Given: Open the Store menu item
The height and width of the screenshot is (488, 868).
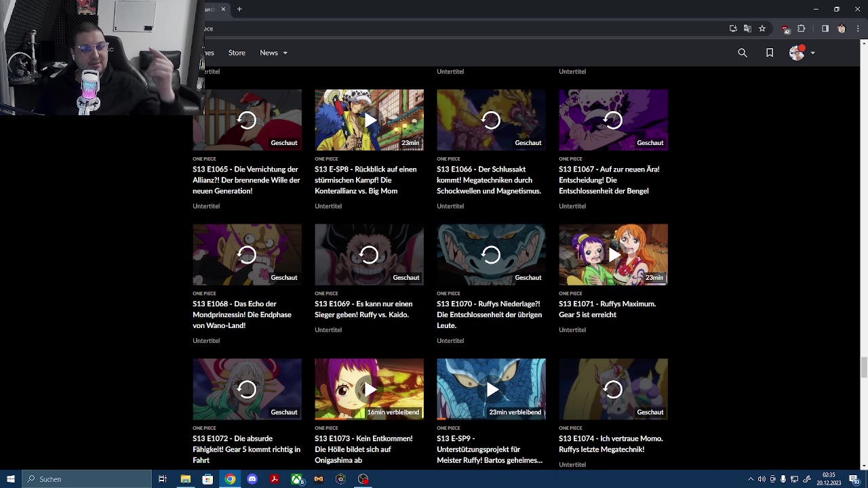Looking at the screenshot, I should pyautogui.click(x=237, y=53).
